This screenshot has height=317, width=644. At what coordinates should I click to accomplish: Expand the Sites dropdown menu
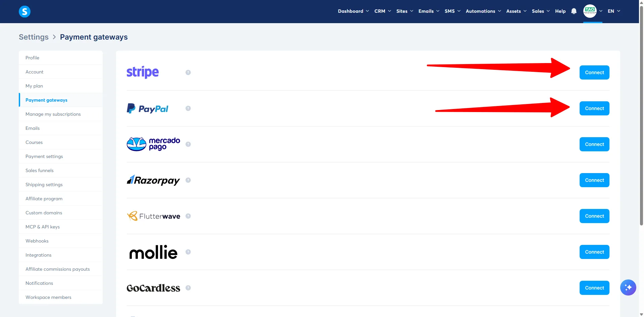[405, 11]
